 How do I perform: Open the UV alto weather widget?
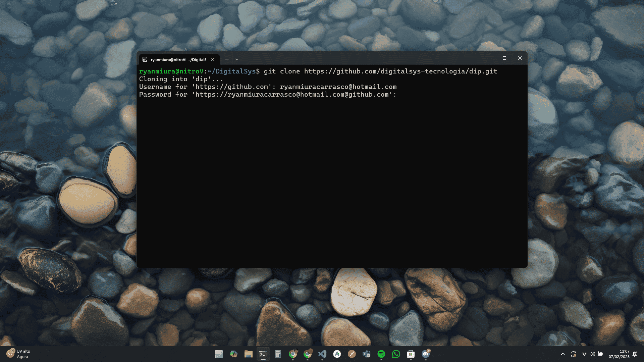(x=19, y=354)
